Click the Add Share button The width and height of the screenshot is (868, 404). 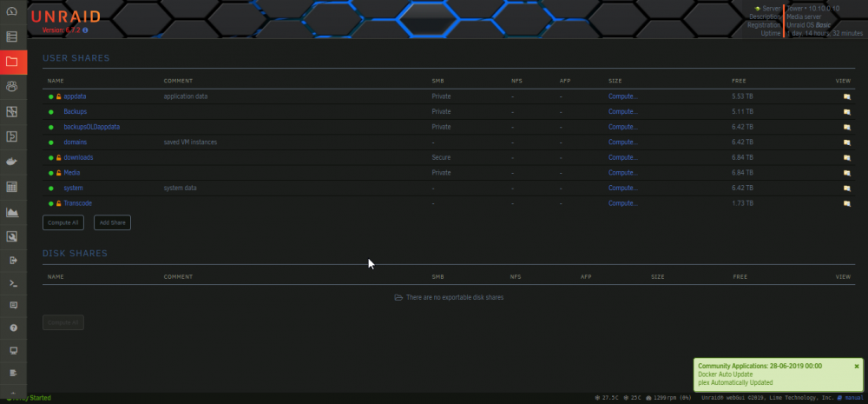(112, 222)
